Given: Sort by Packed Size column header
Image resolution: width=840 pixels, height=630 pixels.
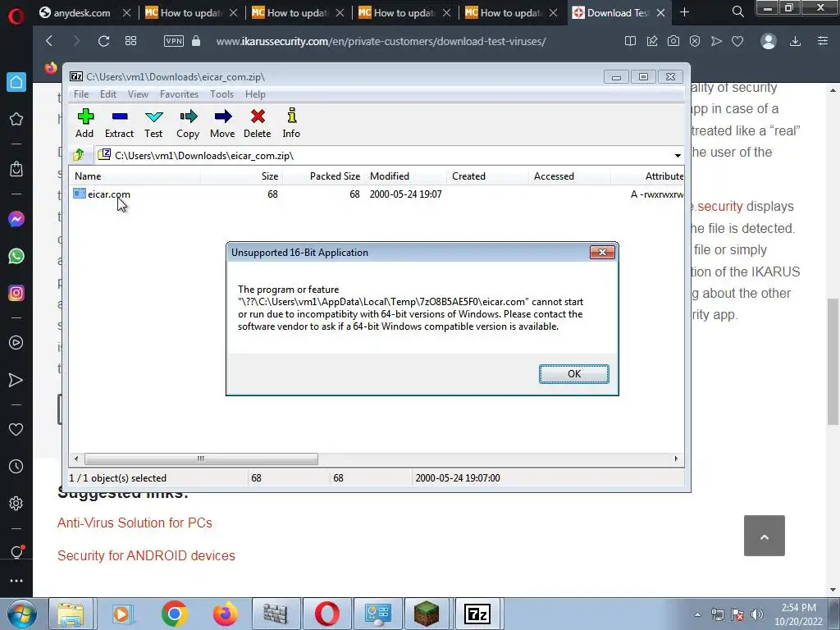Looking at the screenshot, I should tap(323, 176).
